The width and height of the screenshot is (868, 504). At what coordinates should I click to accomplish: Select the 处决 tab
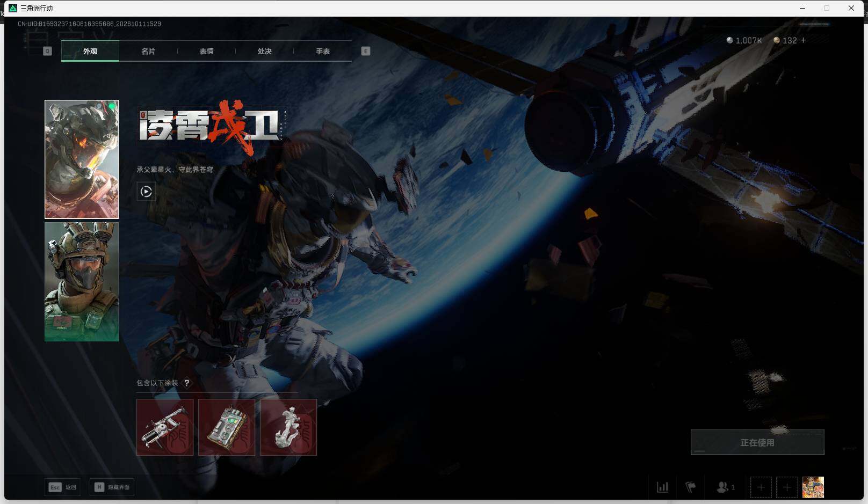pos(264,51)
